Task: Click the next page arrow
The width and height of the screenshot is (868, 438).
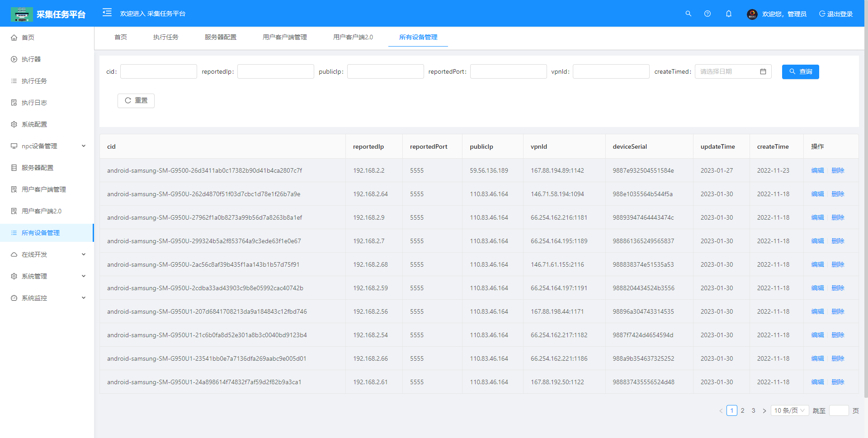Action: [x=764, y=411]
